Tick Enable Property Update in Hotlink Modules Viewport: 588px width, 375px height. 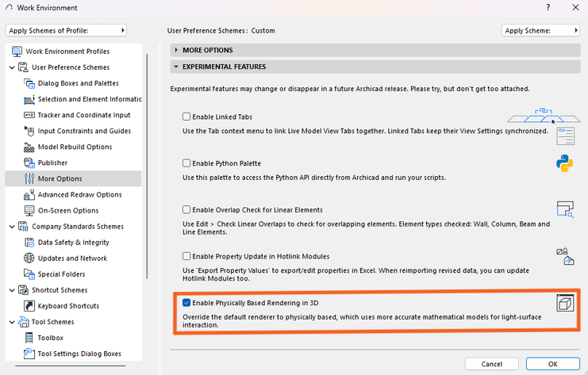pos(186,256)
